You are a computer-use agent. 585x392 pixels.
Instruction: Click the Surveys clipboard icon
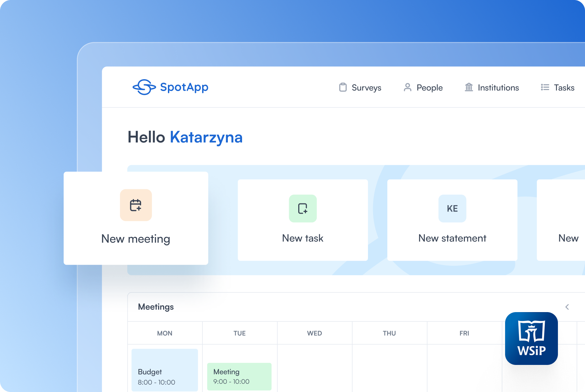[x=343, y=87]
